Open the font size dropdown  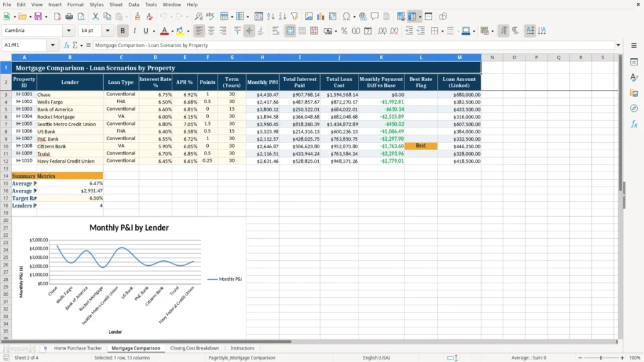point(108,30)
